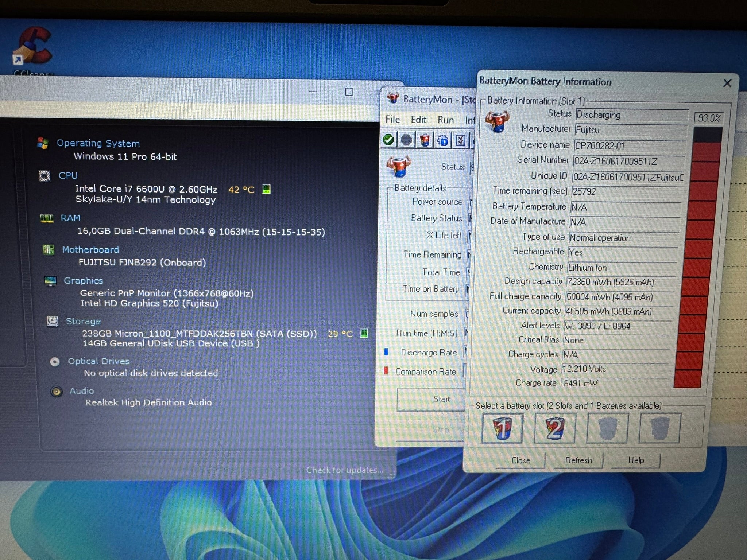Click the Graphics monitor icon in Speccy

click(50, 281)
